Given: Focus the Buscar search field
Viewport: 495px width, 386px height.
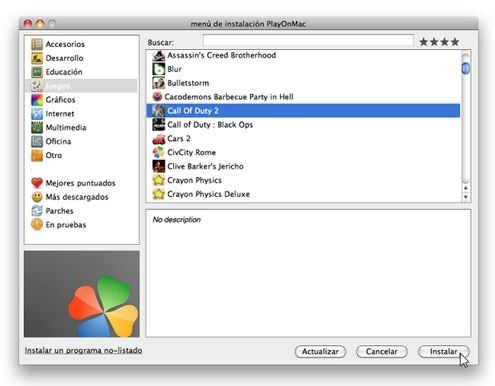Looking at the screenshot, I should [x=308, y=41].
